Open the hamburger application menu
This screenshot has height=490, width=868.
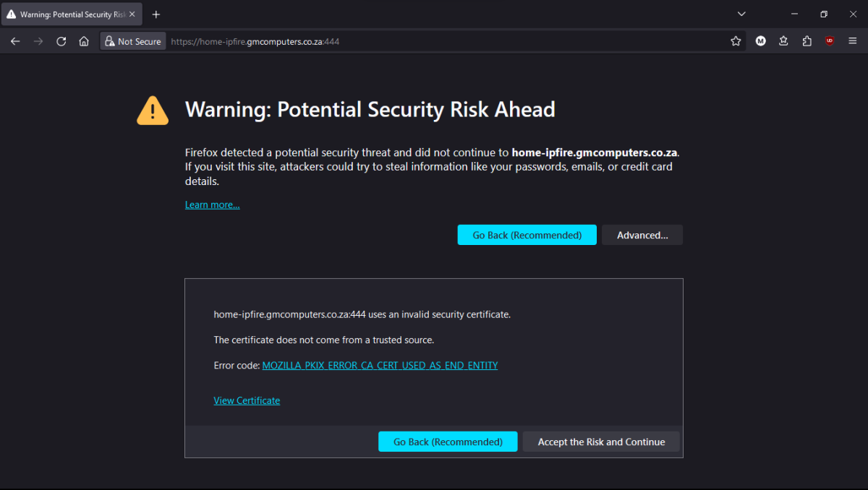pos(853,41)
